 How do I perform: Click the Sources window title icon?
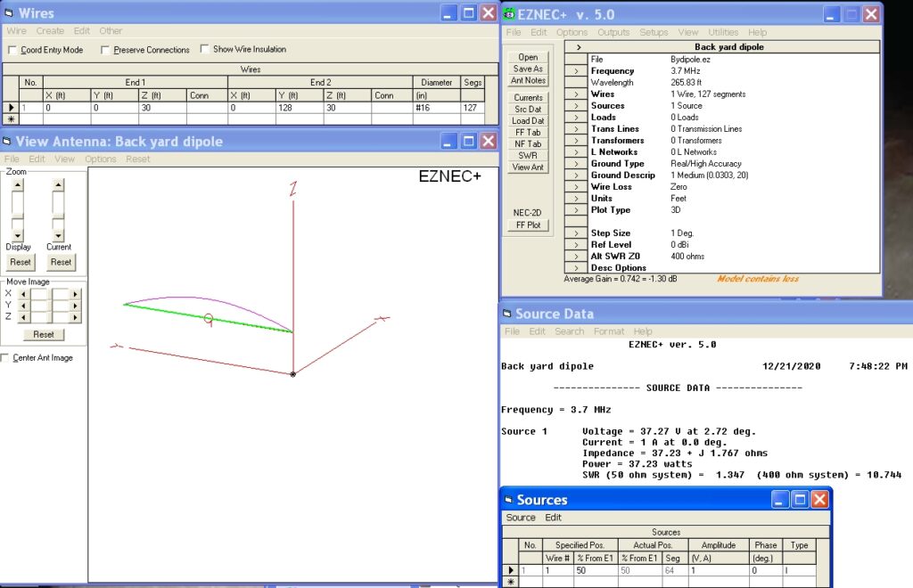click(x=508, y=500)
